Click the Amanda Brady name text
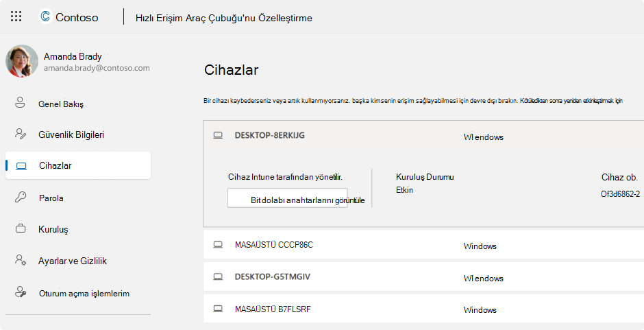Viewport: 644px width, 330px height. tap(73, 56)
